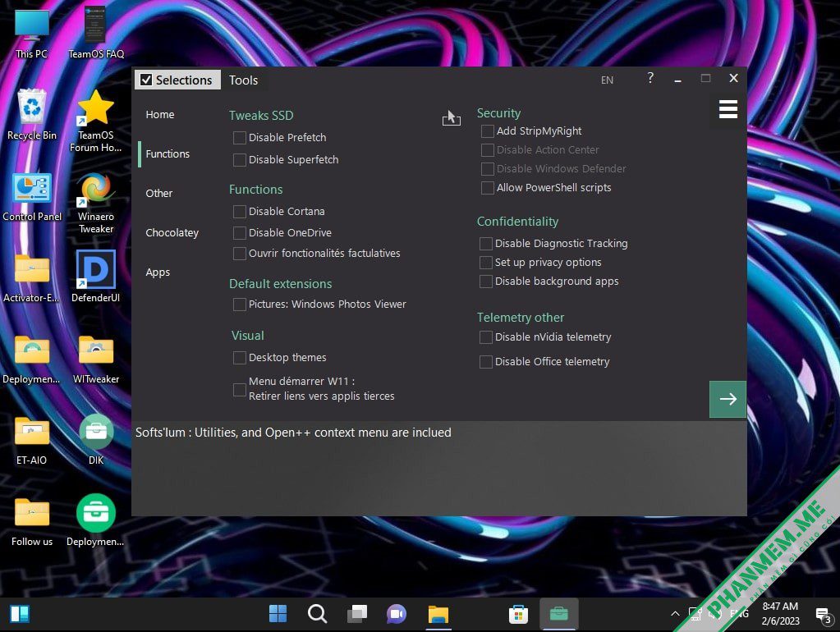Viewport: 840px width, 632px height.
Task: Select the Recycle Bin icon
Action: coord(31,115)
